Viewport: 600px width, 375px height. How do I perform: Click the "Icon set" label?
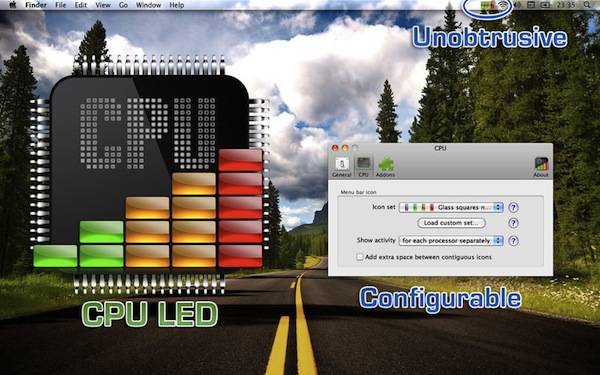(x=384, y=207)
